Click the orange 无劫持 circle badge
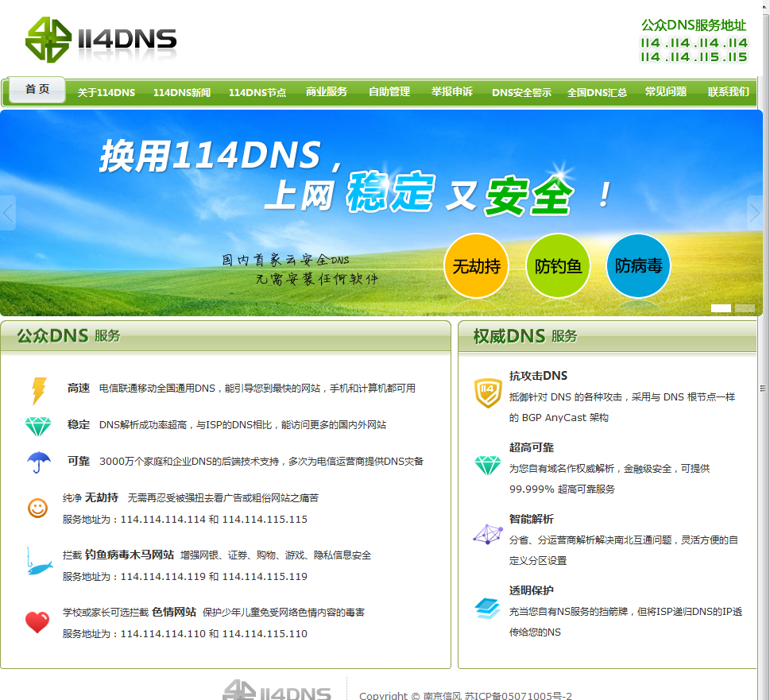 tap(476, 266)
